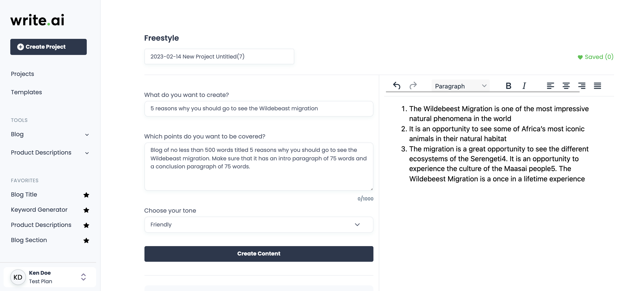Screen dimensions: 644x291
Task: Toggle italic formatting
Action: 524,86
